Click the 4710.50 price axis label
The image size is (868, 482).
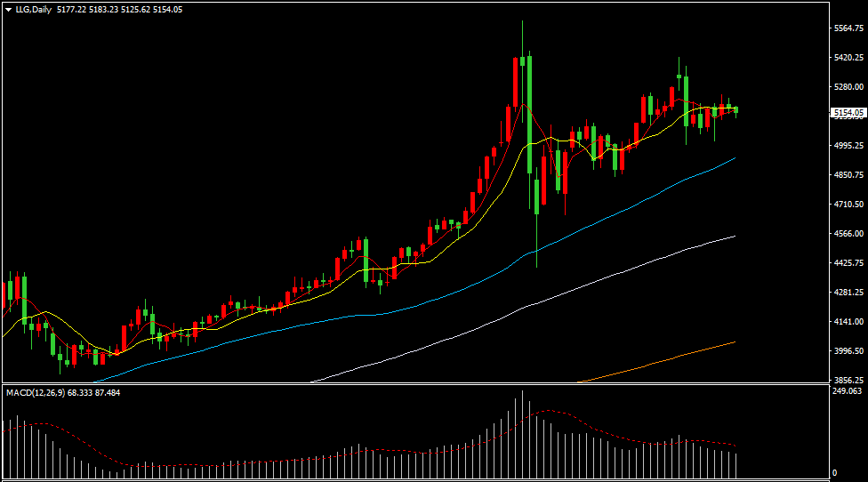pyautogui.click(x=848, y=205)
